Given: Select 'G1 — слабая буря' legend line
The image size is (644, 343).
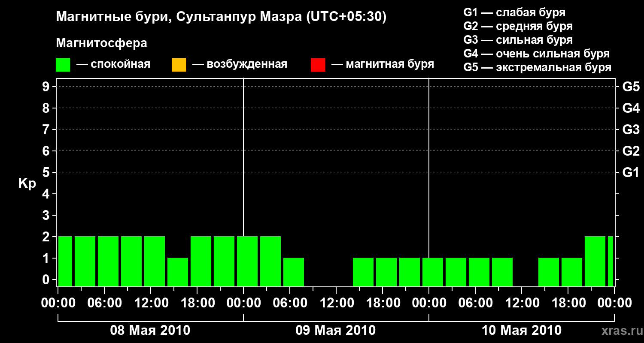Looking at the screenshot, I should point(514,12).
